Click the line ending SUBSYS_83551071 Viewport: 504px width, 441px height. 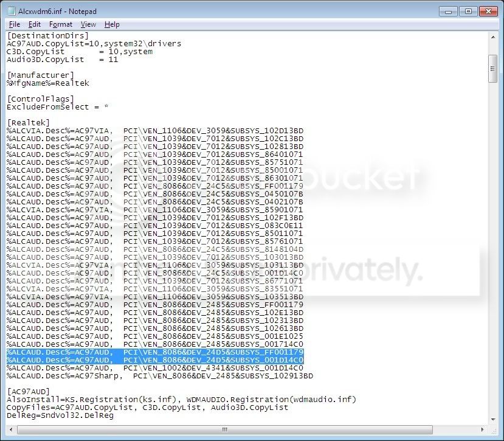pos(155,289)
